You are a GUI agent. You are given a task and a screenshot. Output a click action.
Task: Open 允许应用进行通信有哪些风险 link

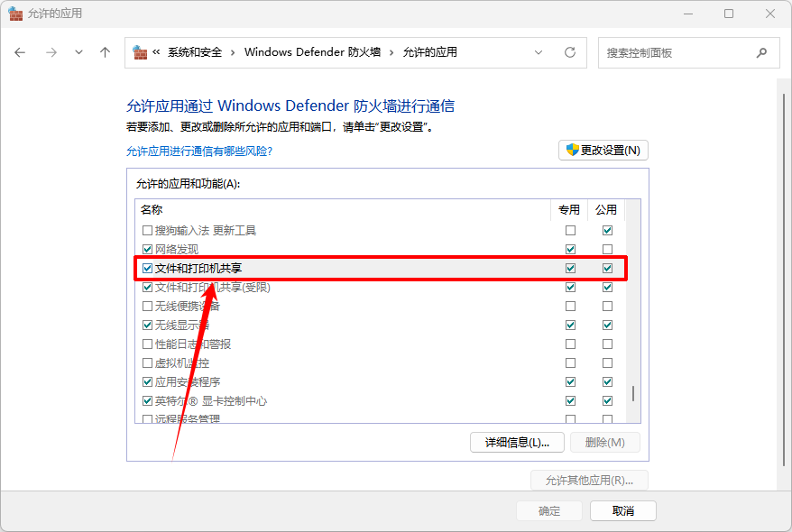point(199,151)
